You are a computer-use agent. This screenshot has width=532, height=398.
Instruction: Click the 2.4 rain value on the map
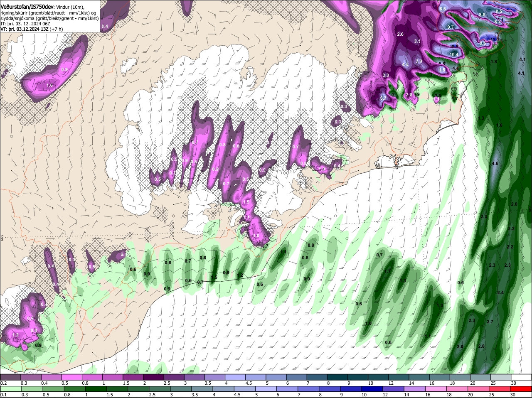pyautogui.click(x=500, y=293)
